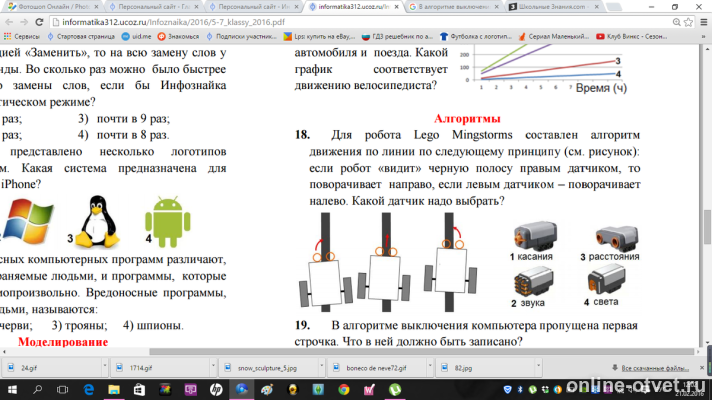Open the downloaded file 82.jpg
Screen dimensions: 712x400
pyautogui.click(x=486, y=368)
